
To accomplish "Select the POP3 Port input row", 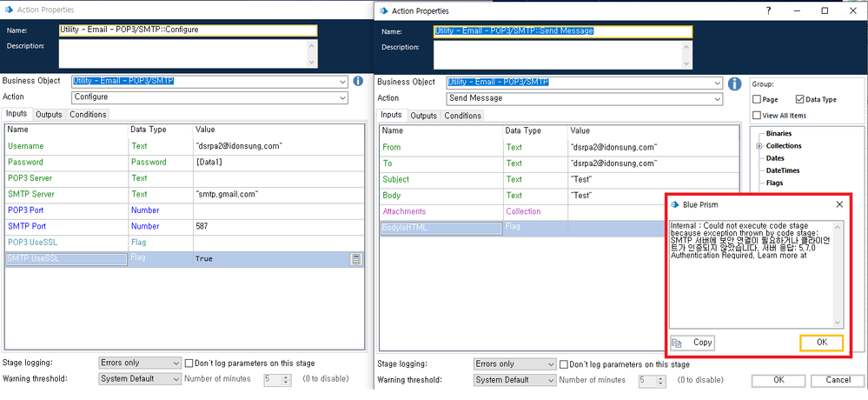I will [185, 210].
